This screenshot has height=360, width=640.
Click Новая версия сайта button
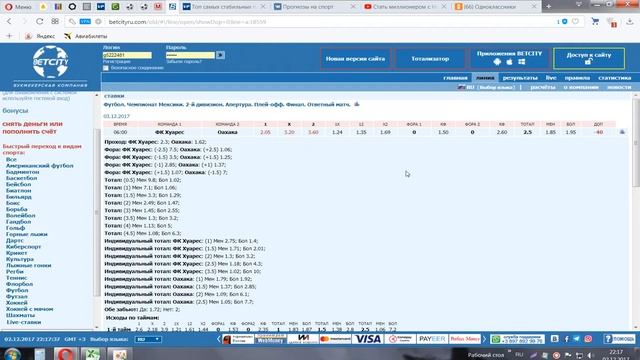[x=356, y=59]
